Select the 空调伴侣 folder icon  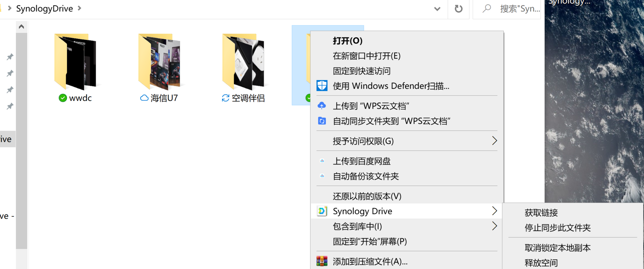coord(244,62)
